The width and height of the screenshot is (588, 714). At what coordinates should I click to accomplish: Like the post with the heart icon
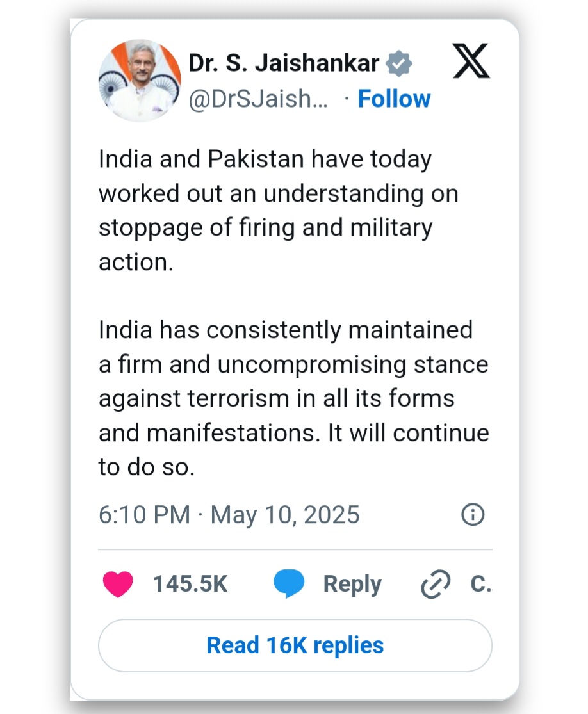coord(118,584)
